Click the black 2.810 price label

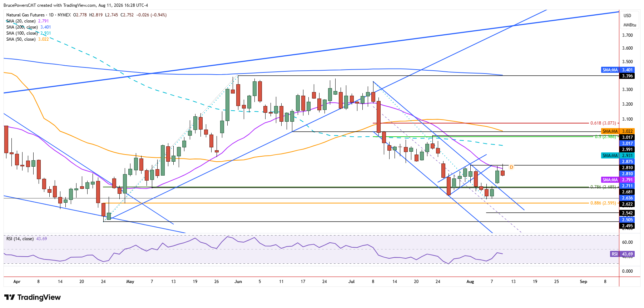627,168
